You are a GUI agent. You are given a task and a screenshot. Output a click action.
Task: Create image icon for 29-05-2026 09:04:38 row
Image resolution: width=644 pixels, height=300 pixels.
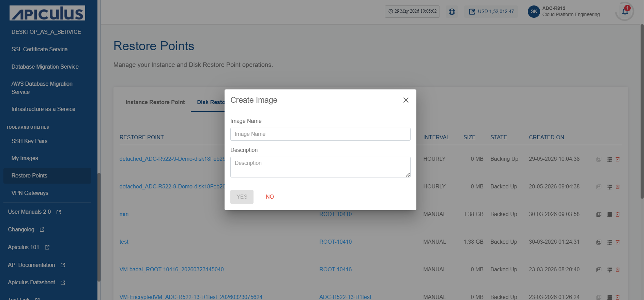tap(599, 187)
